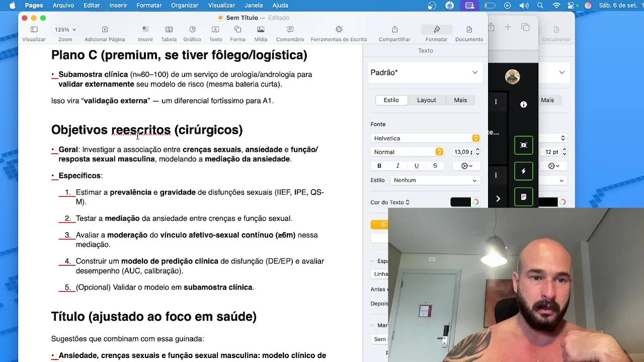The width and height of the screenshot is (644, 362).
Task: Click the screen-sharing purple menu bar icon
Action: (469, 6)
